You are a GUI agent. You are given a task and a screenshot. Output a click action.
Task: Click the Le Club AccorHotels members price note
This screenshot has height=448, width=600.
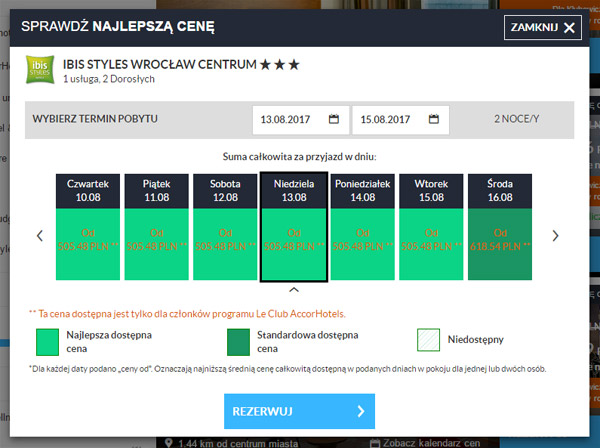coord(187,314)
